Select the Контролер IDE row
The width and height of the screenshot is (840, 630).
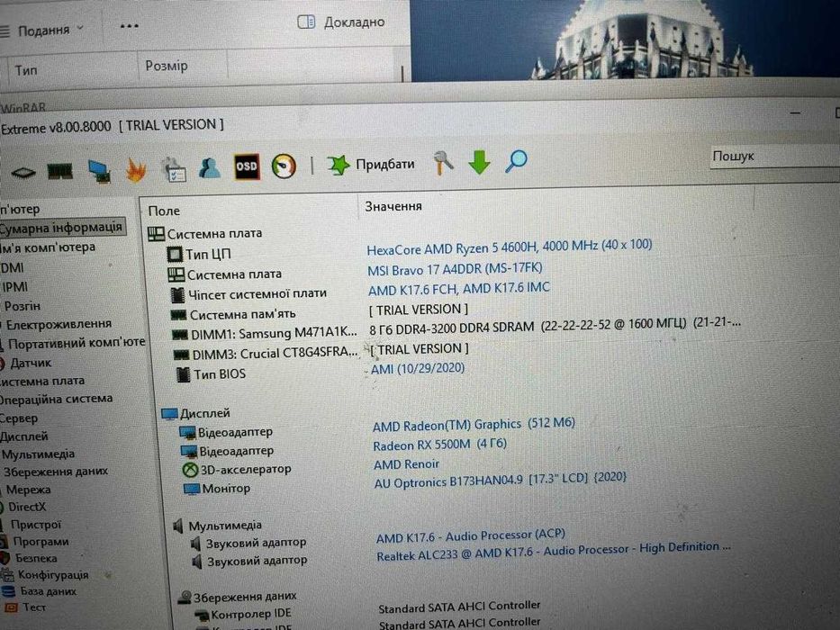[243, 614]
